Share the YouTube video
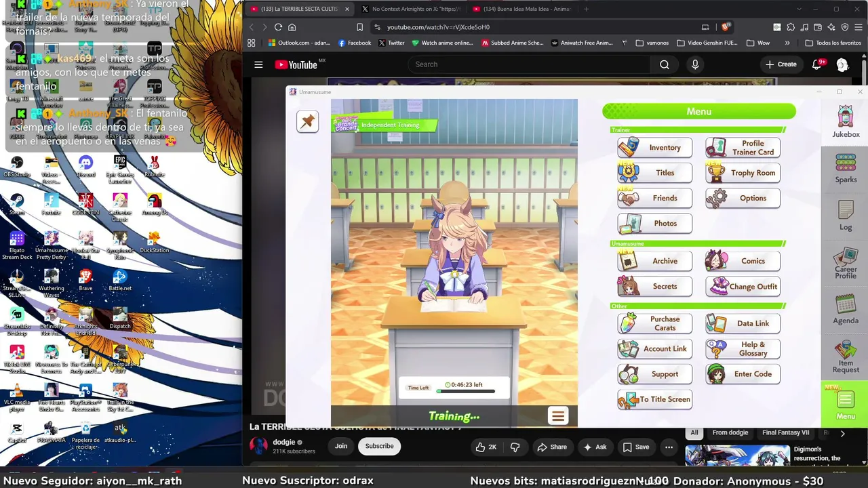The height and width of the screenshot is (488, 868). (552, 447)
